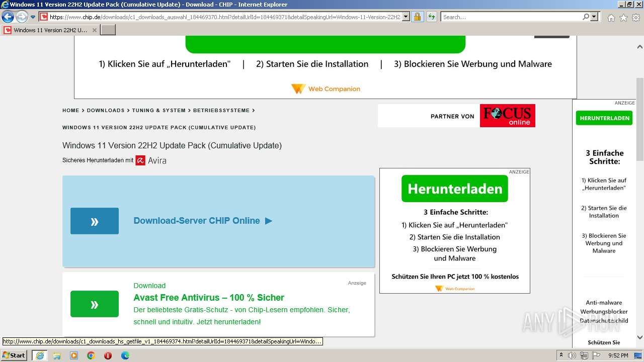Click Internet Explorer taskbar icon

point(39,355)
